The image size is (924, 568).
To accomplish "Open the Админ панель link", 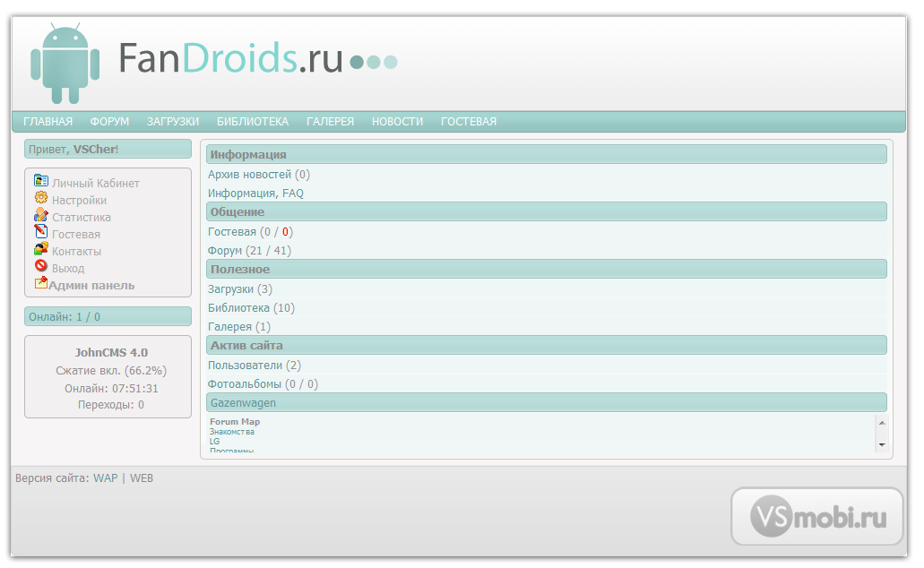I will (x=91, y=286).
